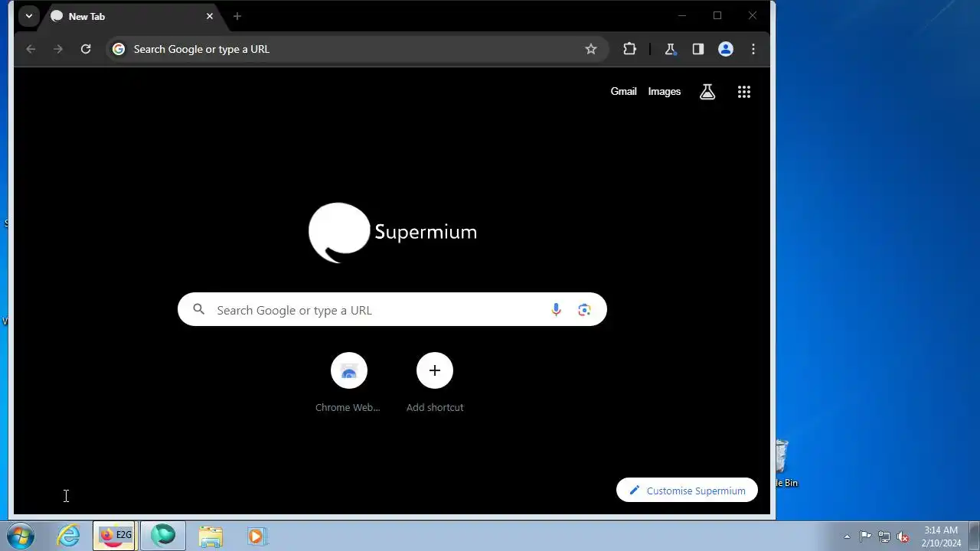Minimize the Supermium window
This screenshot has height=551, width=980.
[x=682, y=15]
